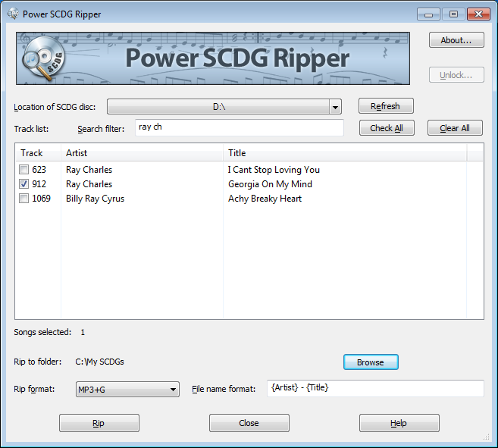
Task: Click the SCDG disc magnifier logo in banner
Action: tap(43, 58)
